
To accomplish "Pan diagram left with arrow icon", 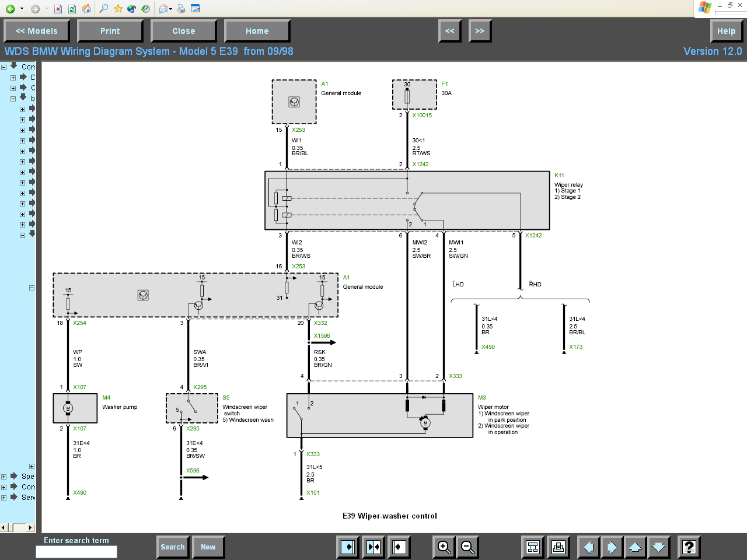I will coord(588,547).
